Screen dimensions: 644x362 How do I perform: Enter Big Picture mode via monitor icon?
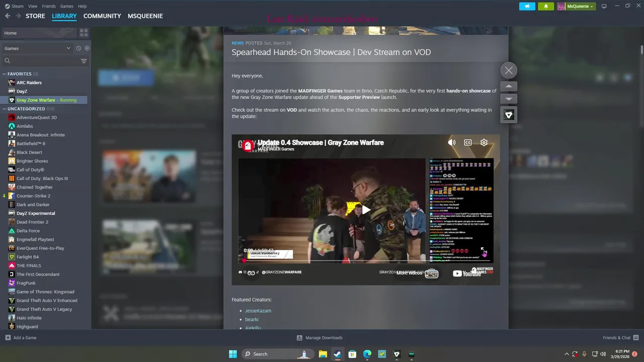604,6
